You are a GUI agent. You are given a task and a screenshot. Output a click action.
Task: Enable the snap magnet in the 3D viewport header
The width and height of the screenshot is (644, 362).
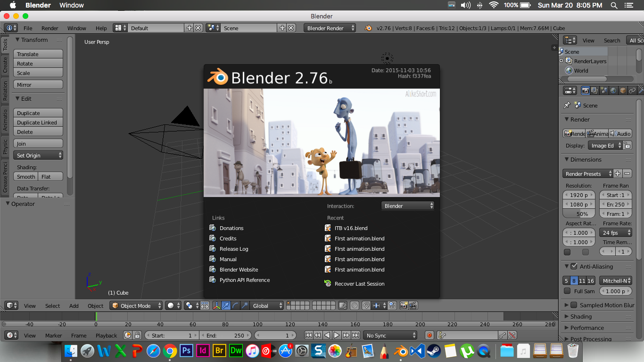[x=367, y=305]
